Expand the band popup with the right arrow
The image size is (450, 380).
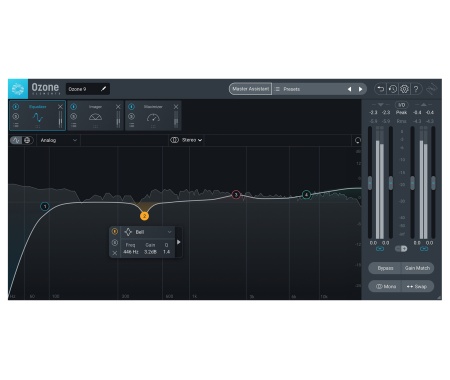pyautogui.click(x=179, y=242)
